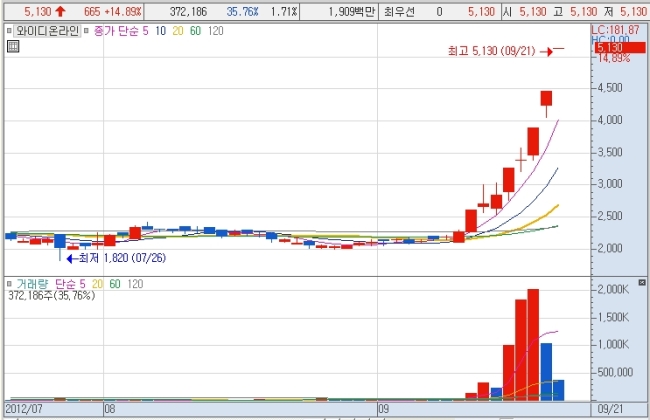Select the 와이디온라인 stock name label

point(47,31)
